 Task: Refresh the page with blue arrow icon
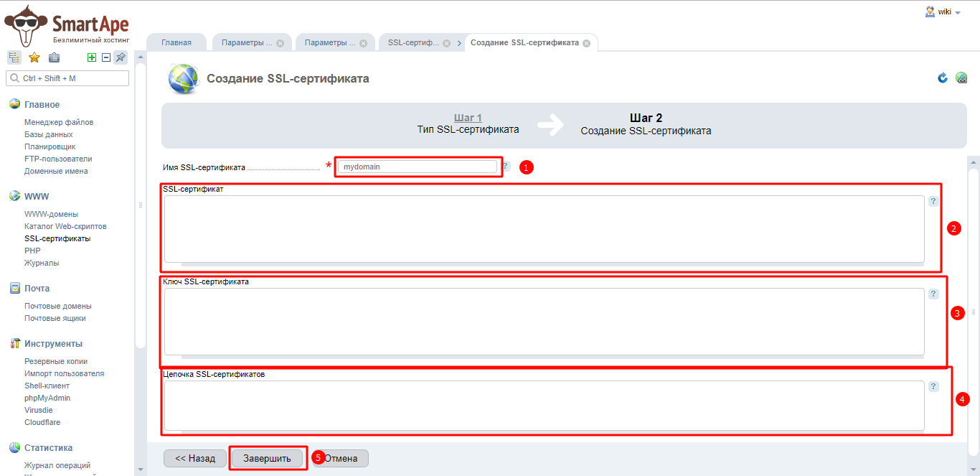943,78
